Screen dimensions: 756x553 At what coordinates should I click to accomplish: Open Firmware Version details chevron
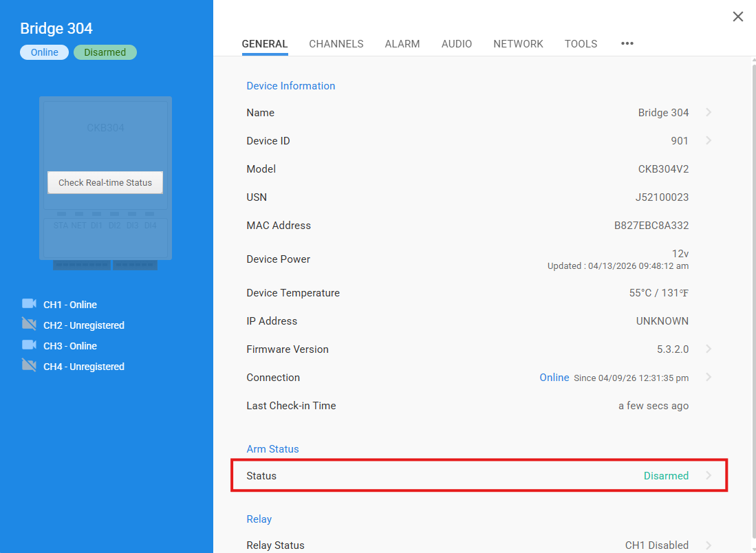(709, 349)
